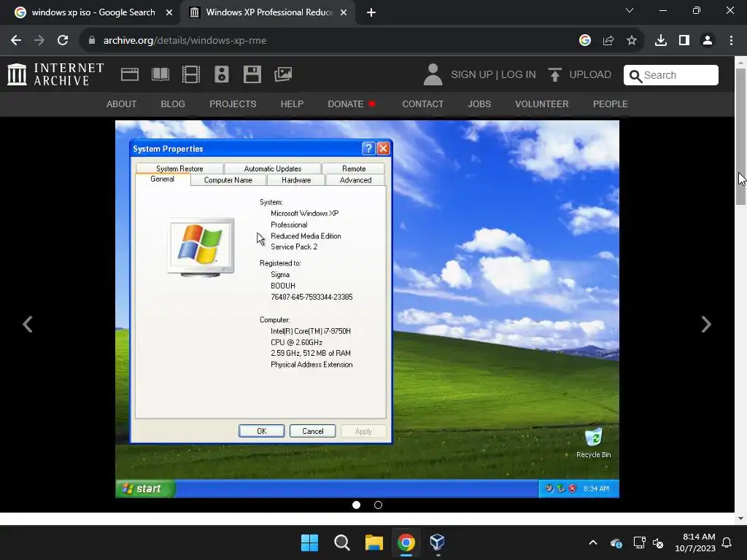Image resolution: width=747 pixels, height=560 pixels.
Task: Open the VOLUNTEER menu item
Action: 542,104
